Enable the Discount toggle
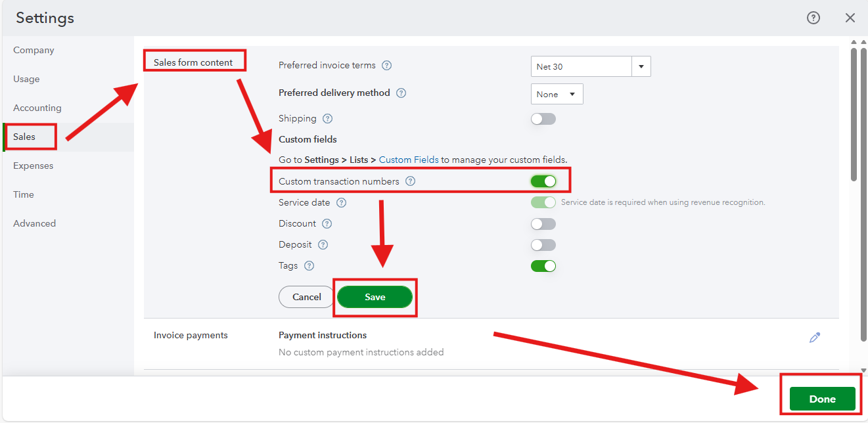868x423 pixels. [x=543, y=224]
